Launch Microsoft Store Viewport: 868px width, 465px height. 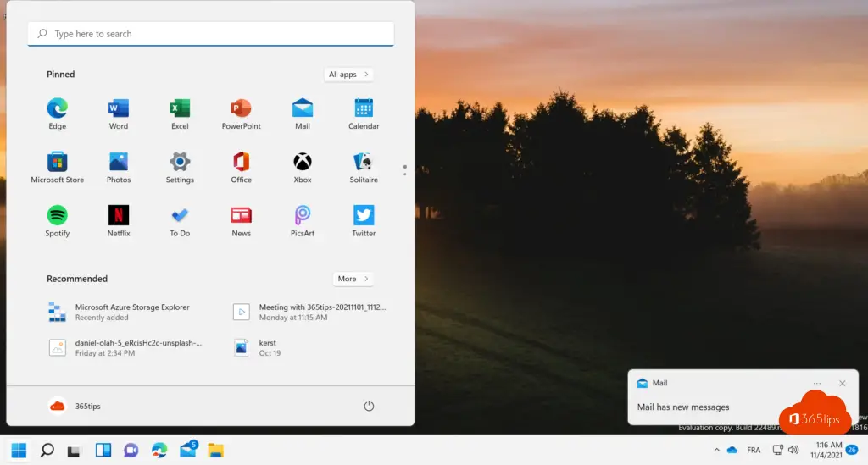pos(57,167)
